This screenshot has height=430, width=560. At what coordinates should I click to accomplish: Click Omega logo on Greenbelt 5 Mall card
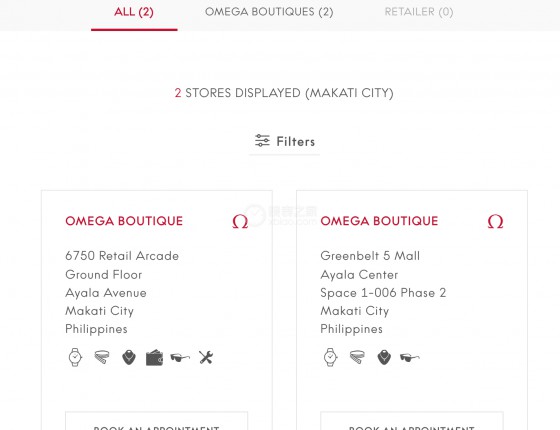click(495, 221)
